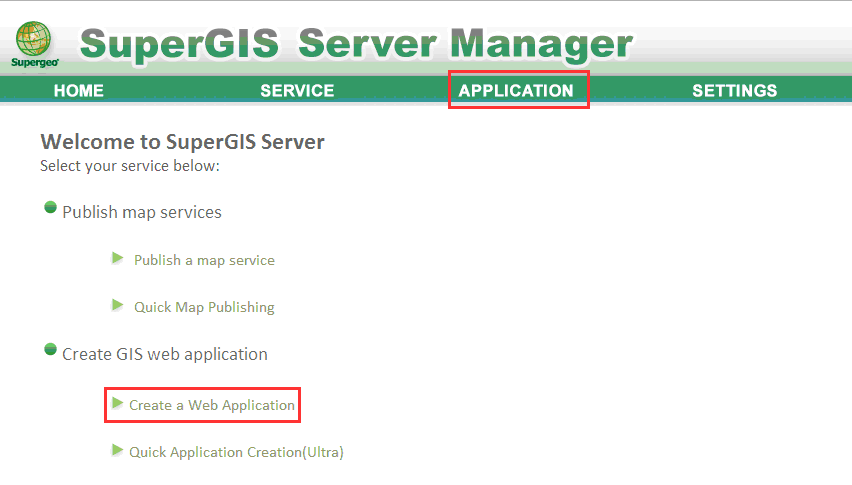
Task: Go to the SETTINGS tab
Action: (x=735, y=90)
